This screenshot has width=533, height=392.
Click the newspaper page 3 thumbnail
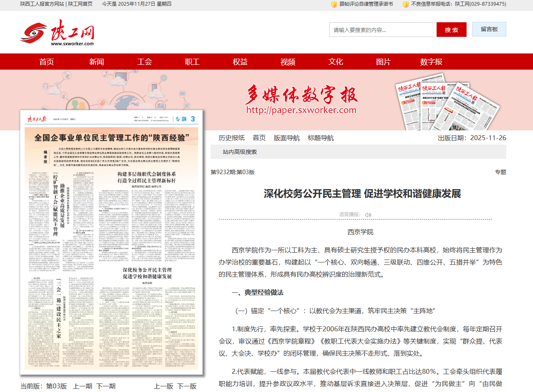(111, 243)
